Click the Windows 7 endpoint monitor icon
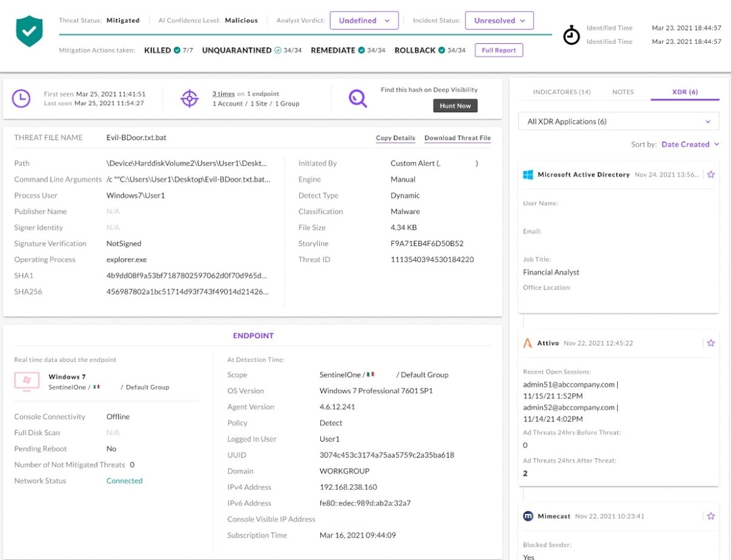The height and width of the screenshot is (560, 731). pos(27,381)
